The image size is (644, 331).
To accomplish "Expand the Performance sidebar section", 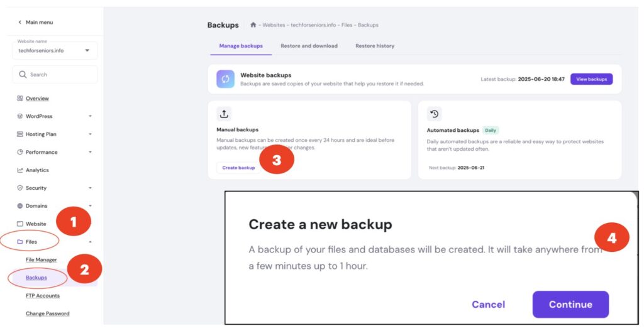I will (90, 152).
